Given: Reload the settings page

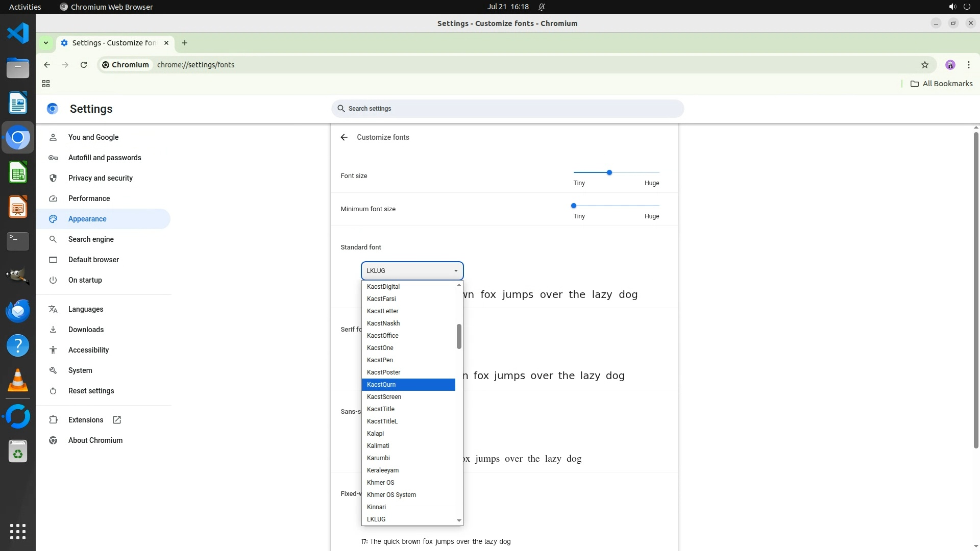Looking at the screenshot, I should pyautogui.click(x=84, y=65).
